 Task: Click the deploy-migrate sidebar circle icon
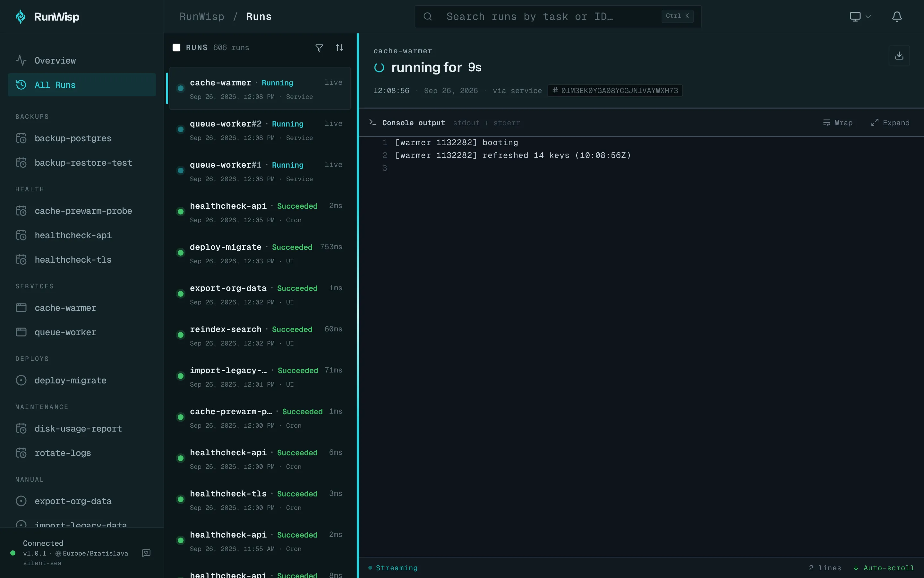pyautogui.click(x=21, y=381)
